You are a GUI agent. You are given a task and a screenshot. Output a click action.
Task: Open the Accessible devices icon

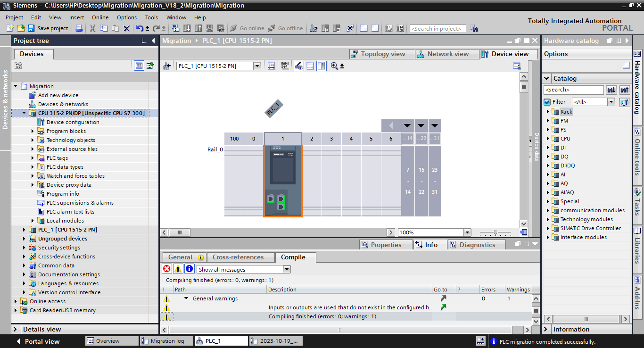314,28
